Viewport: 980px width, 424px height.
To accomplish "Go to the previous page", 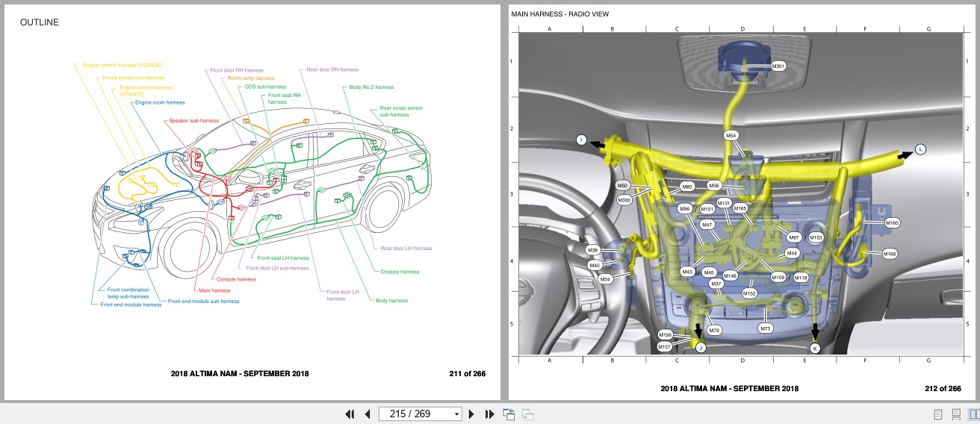I will [367, 414].
